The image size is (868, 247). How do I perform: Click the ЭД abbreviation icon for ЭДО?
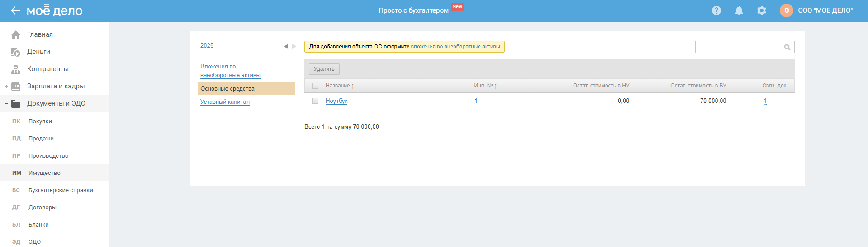(16, 242)
